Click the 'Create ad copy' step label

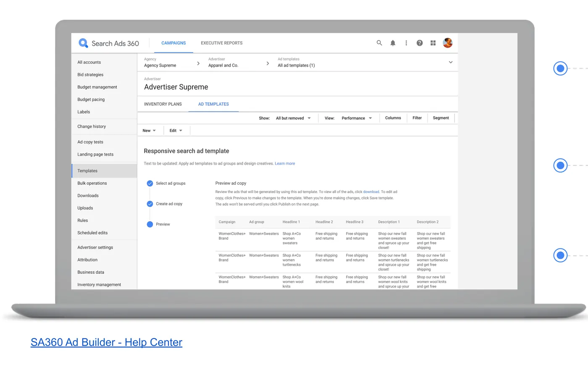[x=169, y=204]
